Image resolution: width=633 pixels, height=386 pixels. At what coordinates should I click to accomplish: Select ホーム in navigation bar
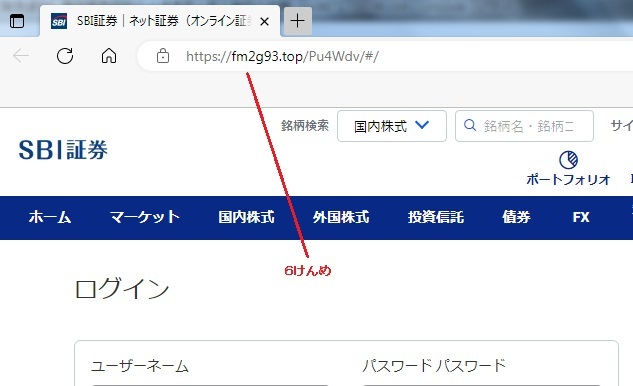point(50,217)
